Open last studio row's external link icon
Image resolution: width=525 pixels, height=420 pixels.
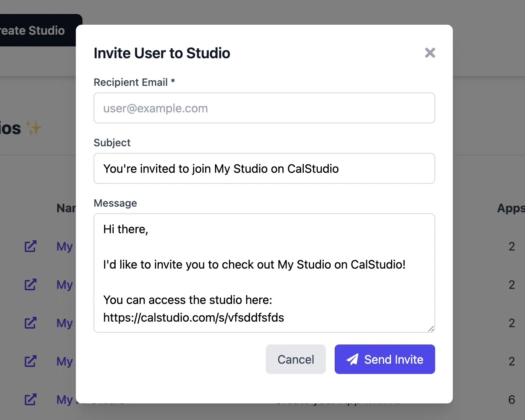[31, 399]
